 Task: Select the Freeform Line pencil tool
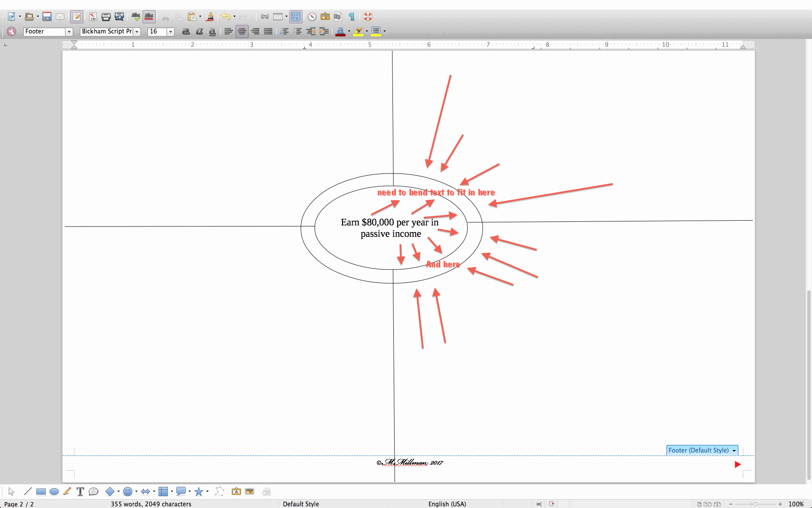pos(67,491)
